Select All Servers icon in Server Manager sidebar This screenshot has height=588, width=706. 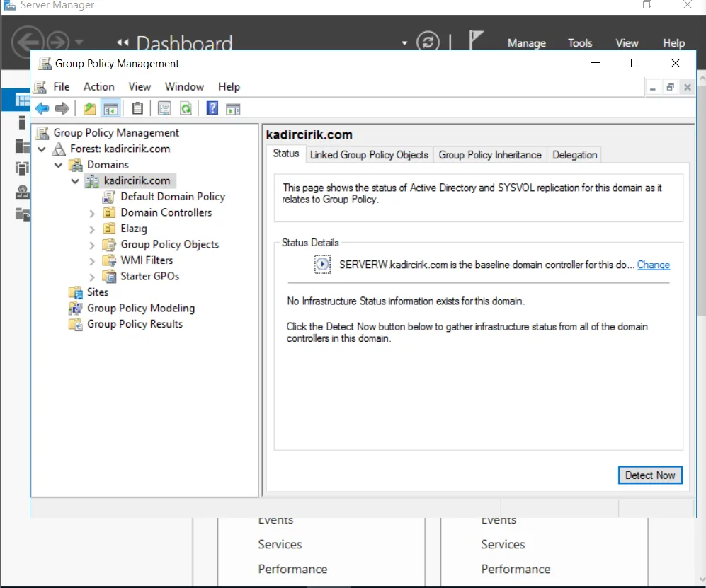tap(22, 146)
